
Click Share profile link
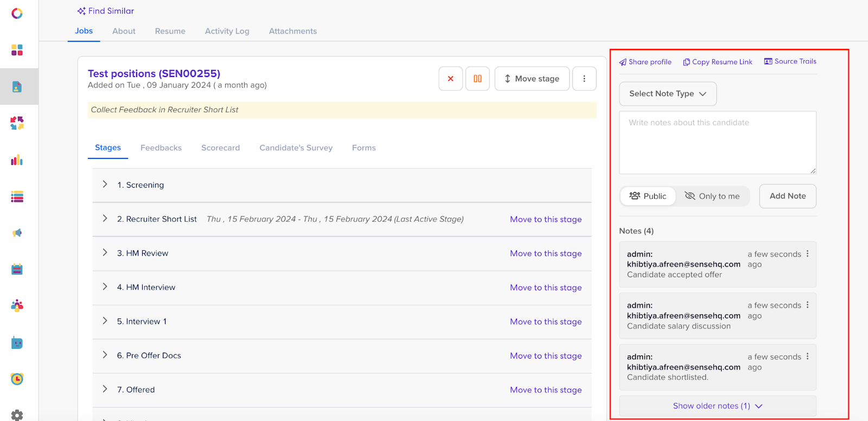tap(646, 62)
